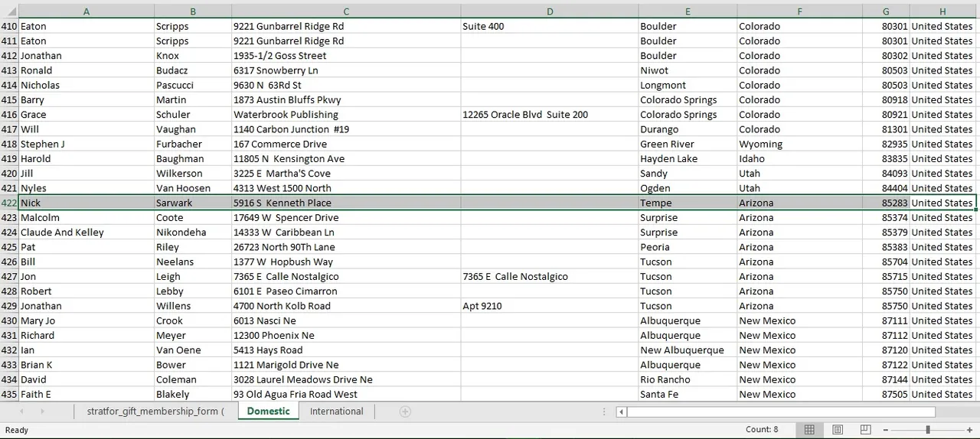The image size is (980, 439).
Task: Go to next sheet tab arrow
Action: point(42,411)
